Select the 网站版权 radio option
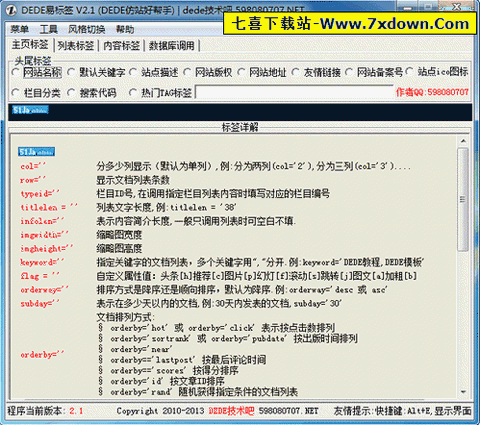The width and height of the screenshot is (480, 425). (187, 72)
